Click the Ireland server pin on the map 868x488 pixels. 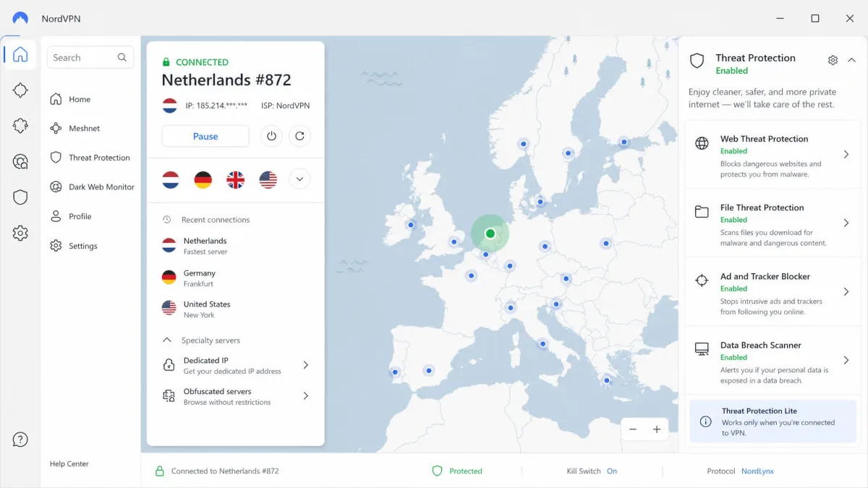click(411, 225)
